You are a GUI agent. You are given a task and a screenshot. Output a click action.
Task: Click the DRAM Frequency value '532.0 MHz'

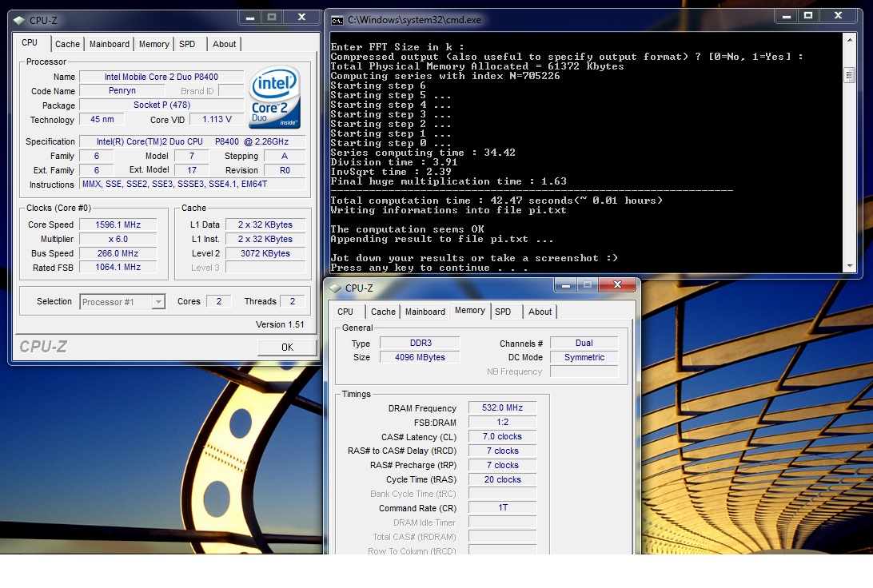[503, 407]
